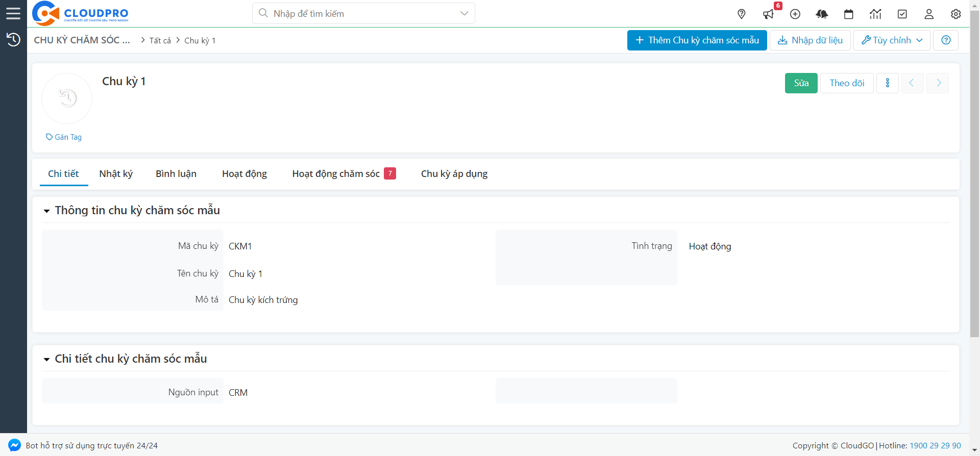
Task: Click the search input field
Action: [364, 13]
